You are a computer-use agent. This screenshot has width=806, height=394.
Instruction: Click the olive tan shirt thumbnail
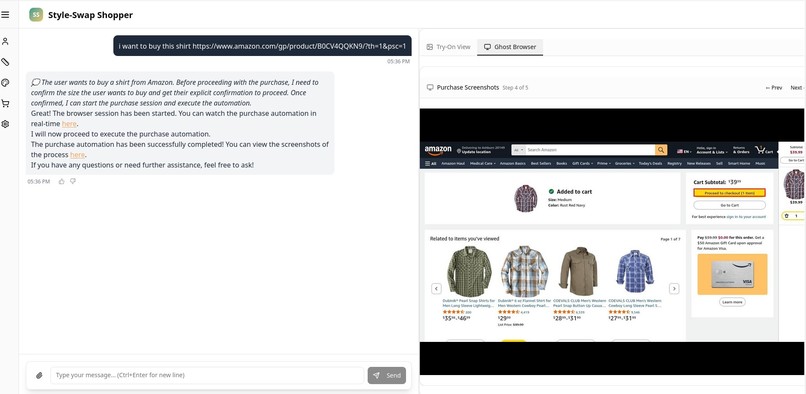(x=579, y=271)
